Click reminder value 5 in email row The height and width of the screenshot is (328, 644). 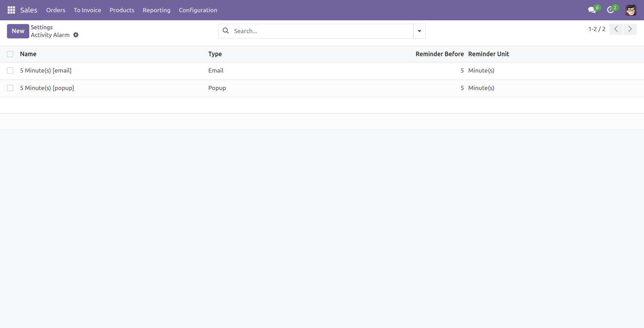click(462, 70)
